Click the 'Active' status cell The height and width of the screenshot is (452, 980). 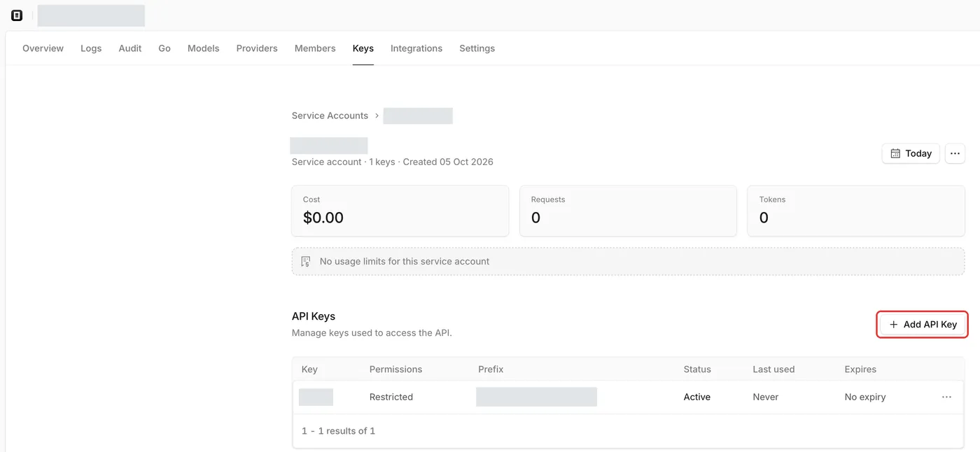(x=697, y=397)
